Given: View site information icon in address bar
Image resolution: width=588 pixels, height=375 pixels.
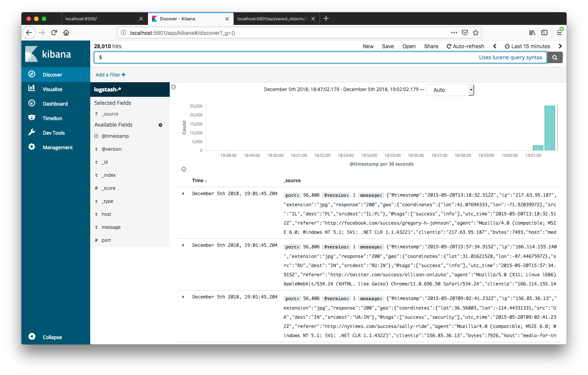Looking at the screenshot, I should click(x=123, y=33).
